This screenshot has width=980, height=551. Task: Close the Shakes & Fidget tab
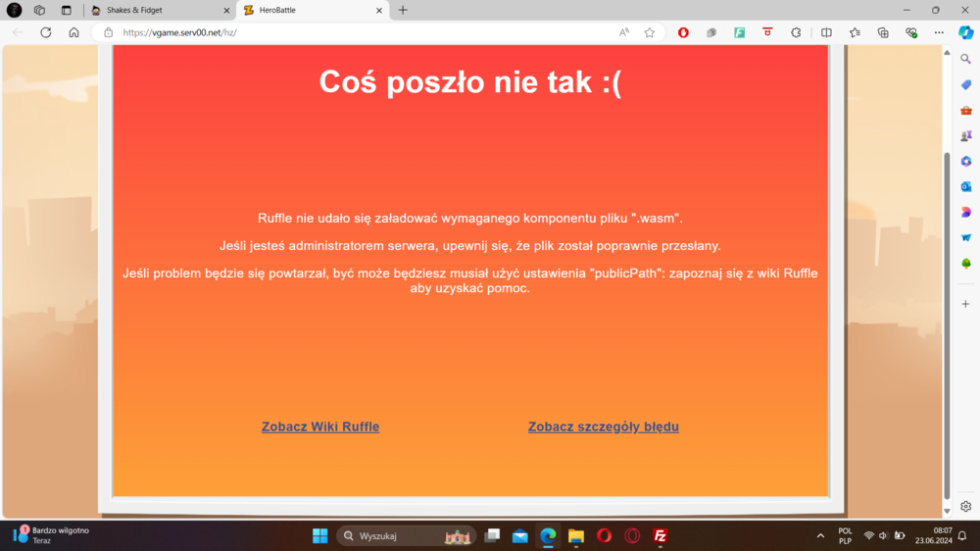click(226, 10)
